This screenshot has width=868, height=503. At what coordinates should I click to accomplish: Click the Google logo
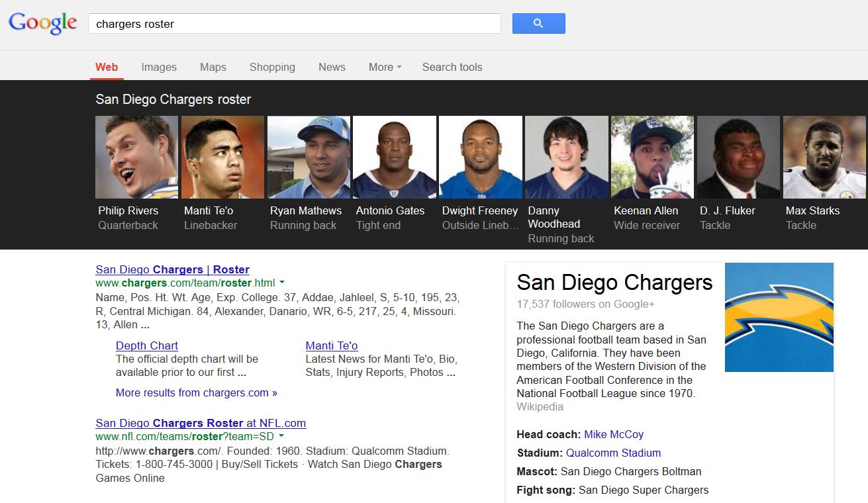[43, 23]
